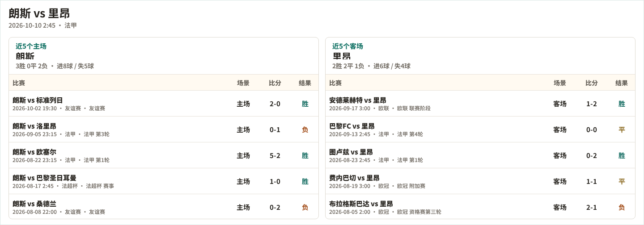Click the 负 result in 洛里昂 row
This screenshot has width=644, height=225.
(305, 129)
